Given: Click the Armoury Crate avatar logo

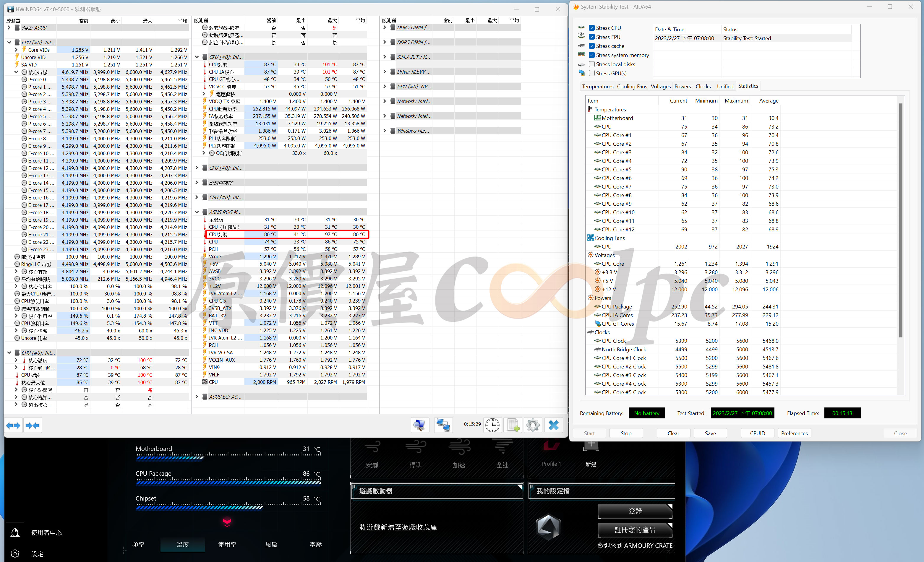Looking at the screenshot, I should click(548, 527).
